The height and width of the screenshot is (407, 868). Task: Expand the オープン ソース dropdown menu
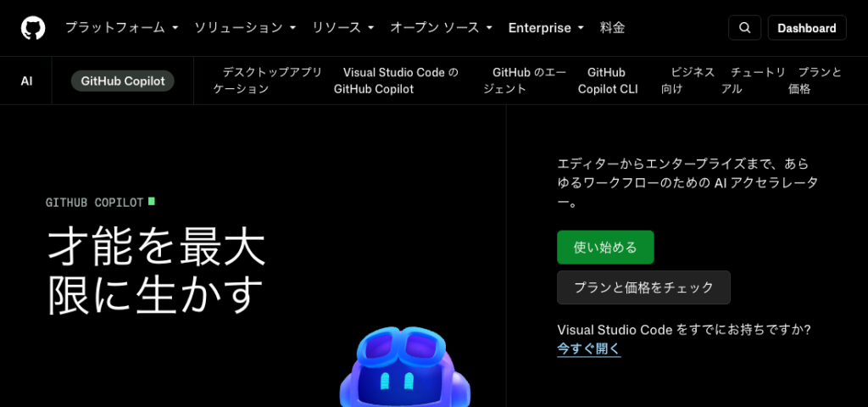tap(441, 28)
